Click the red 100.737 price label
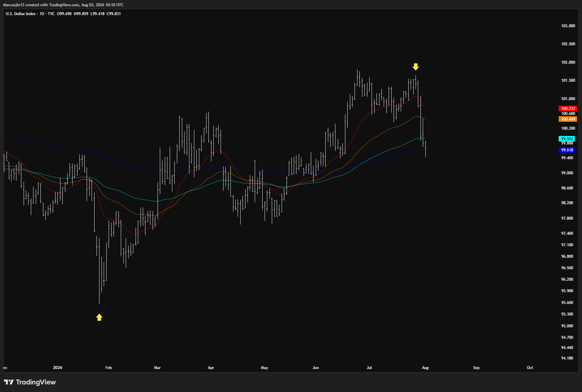 click(568, 109)
